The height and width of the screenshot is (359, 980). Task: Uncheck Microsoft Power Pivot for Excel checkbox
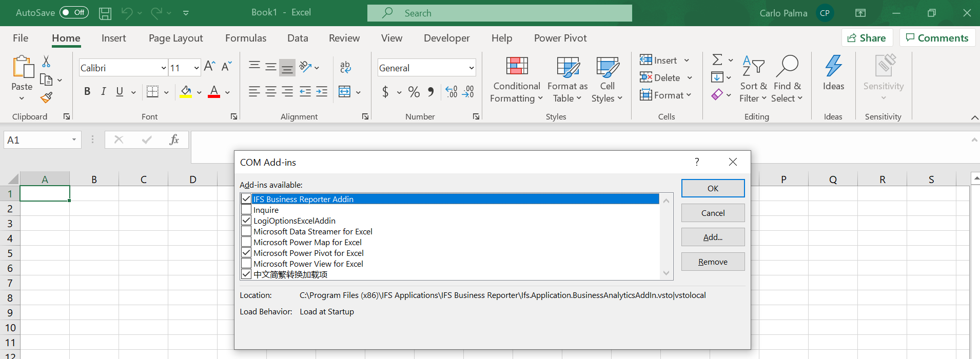click(x=246, y=252)
